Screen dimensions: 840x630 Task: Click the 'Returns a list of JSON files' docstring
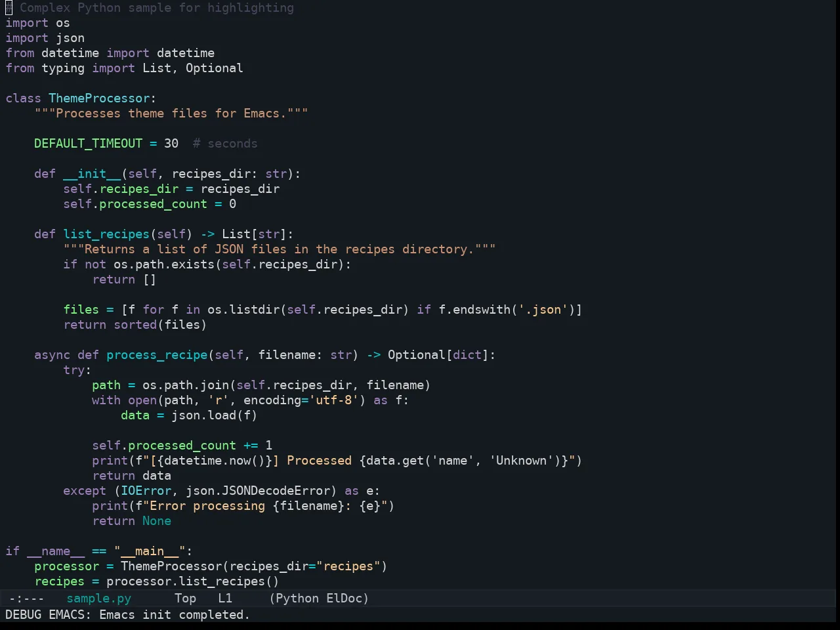pos(280,249)
